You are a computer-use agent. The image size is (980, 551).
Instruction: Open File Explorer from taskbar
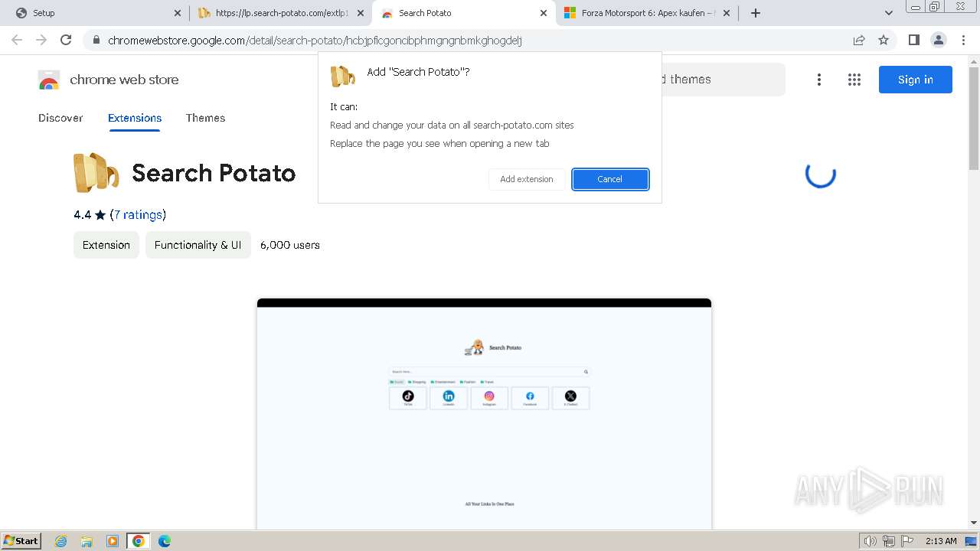[x=87, y=541]
